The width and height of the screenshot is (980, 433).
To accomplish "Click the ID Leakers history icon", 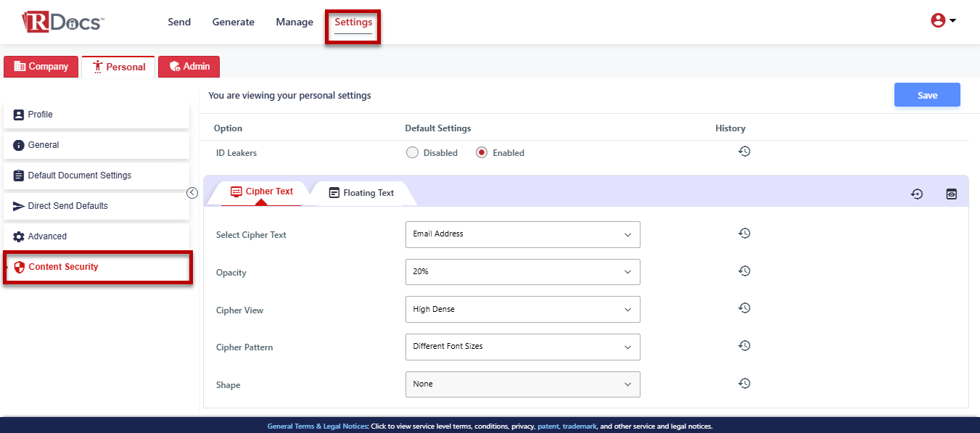I will coord(744,152).
